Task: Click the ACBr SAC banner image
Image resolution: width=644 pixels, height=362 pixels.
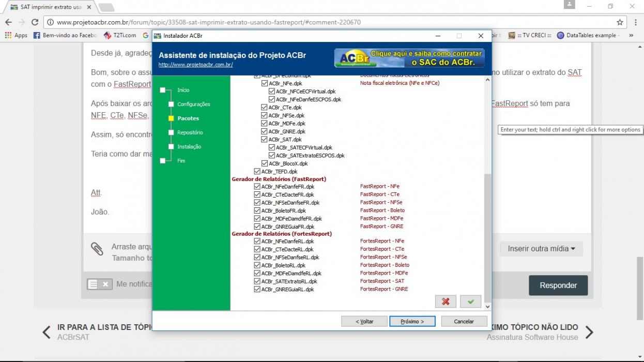Action: [409, 58]
